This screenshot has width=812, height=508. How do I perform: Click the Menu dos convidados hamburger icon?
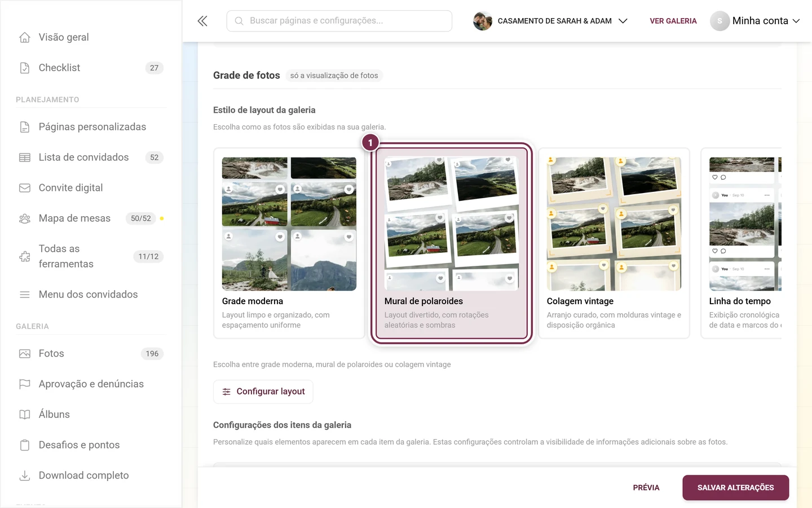point(25,295)
